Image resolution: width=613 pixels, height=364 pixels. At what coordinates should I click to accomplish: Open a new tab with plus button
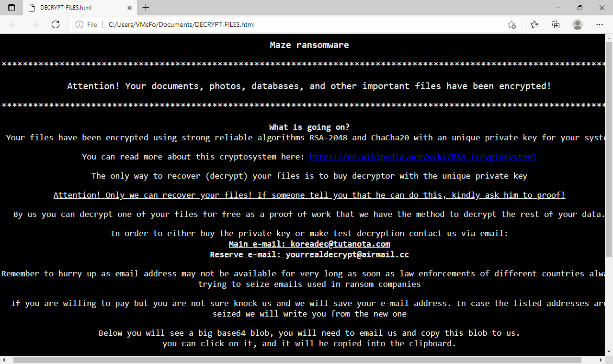pos(146,8)
